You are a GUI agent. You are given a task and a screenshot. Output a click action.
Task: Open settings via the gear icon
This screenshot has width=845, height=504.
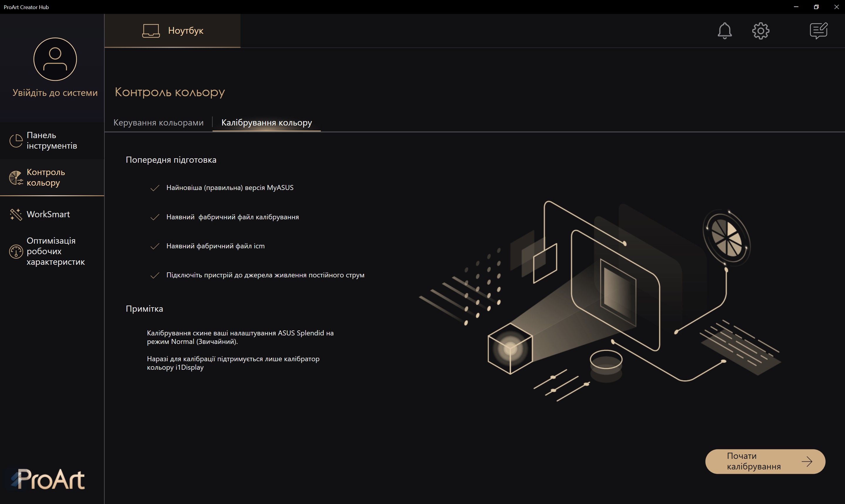coord(760,31)
